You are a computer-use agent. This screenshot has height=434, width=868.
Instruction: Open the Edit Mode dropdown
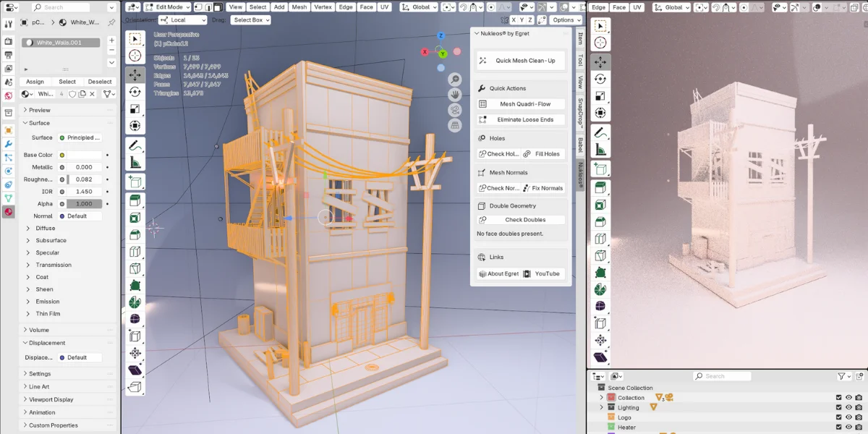click(x=169, y=7)
